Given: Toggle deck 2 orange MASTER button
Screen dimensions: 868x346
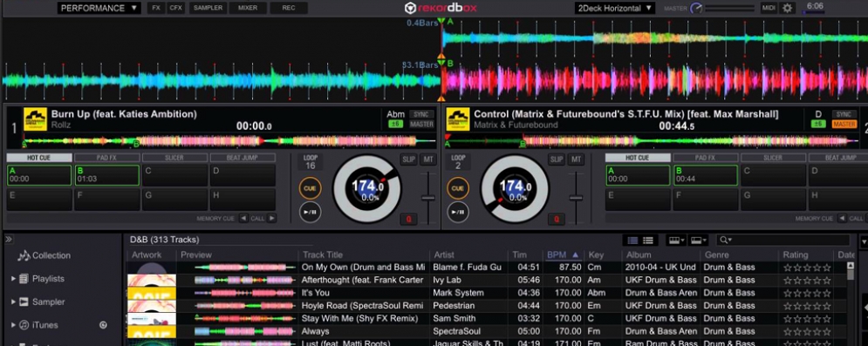Looking at the screenshot, I should coord(844,125).
